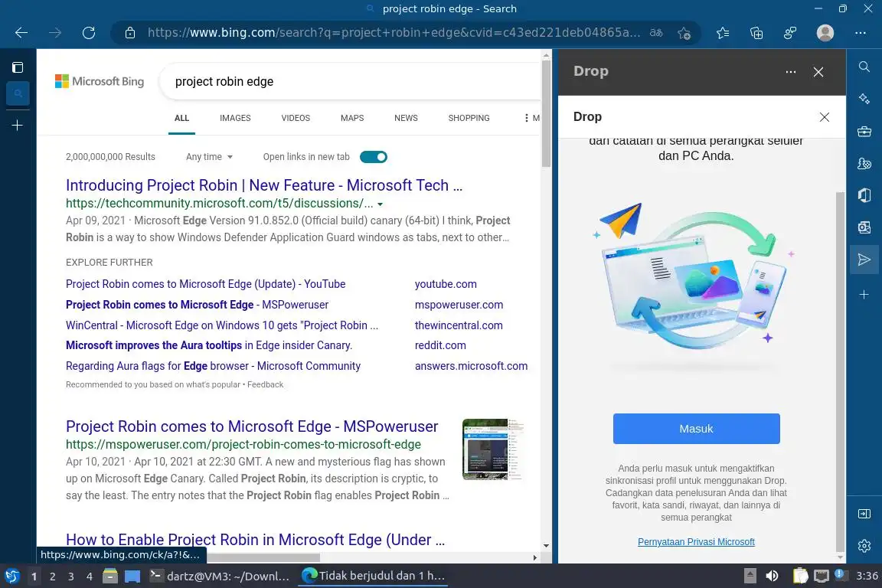Viewport: 882px width, 588px height.
Task: Select the Bing search tab in the vertical tab bar
Action: 18,93
